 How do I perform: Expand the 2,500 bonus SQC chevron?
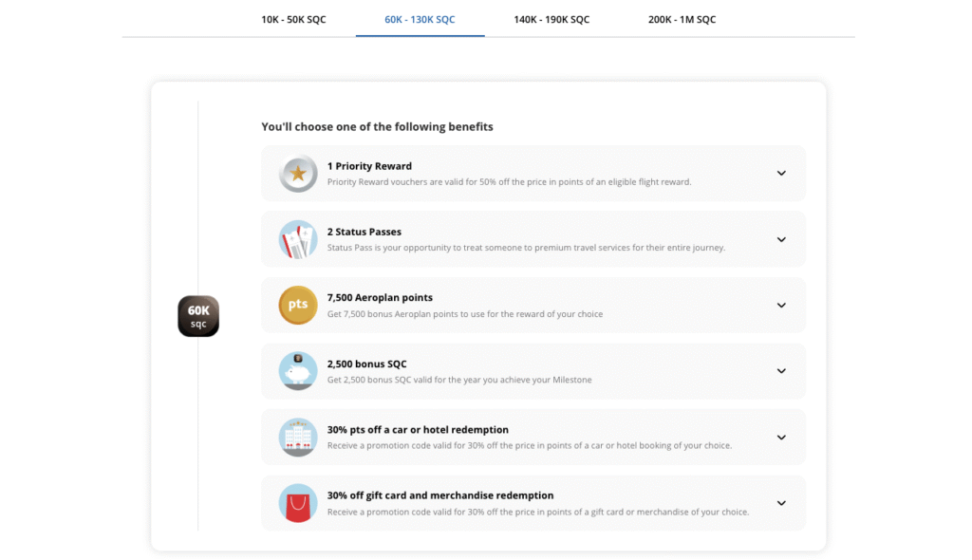pos(781,371)
